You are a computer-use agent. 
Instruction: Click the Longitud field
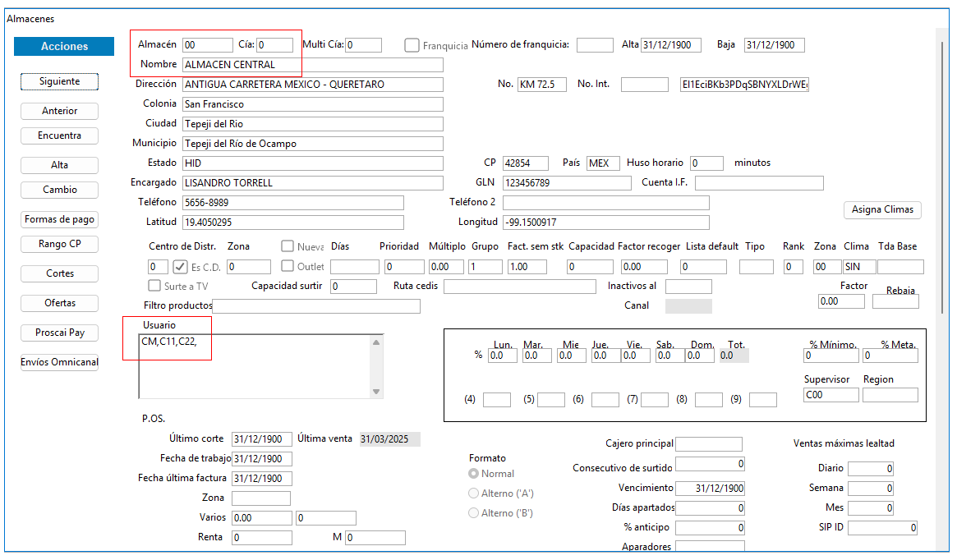tap(606, 222)
